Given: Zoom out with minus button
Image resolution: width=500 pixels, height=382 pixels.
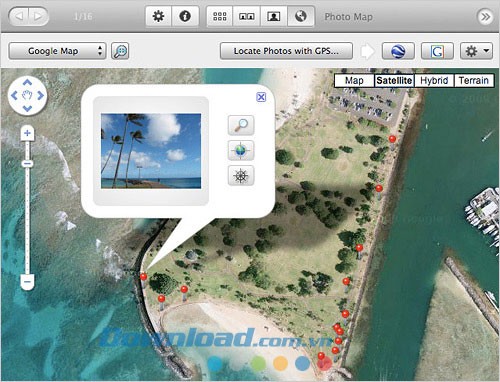Looking at the screenshot, I should tap(27, 282).
